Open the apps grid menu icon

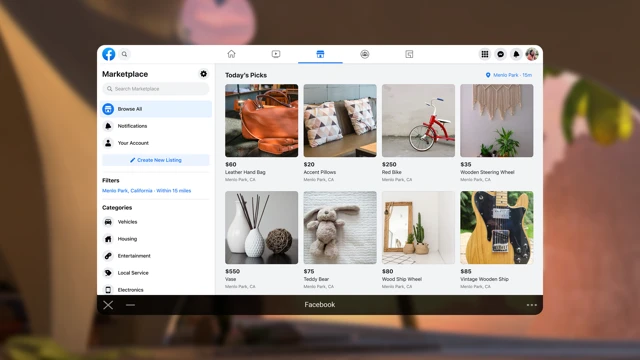pyautogui.click(x=484, y=54)
